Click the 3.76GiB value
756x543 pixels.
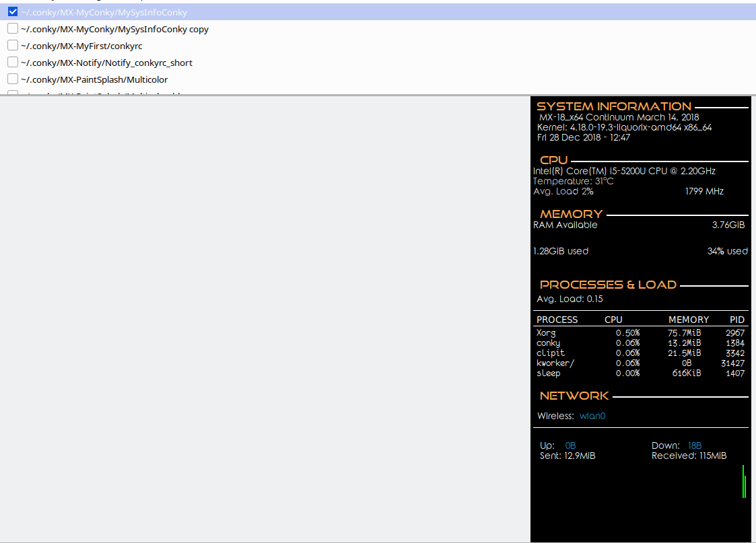(728, 225)
